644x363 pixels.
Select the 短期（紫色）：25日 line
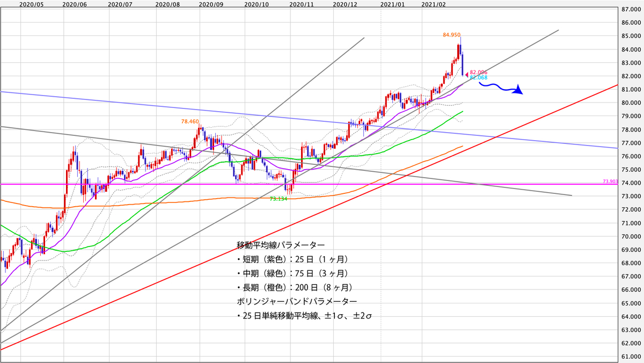pos(292,259)
